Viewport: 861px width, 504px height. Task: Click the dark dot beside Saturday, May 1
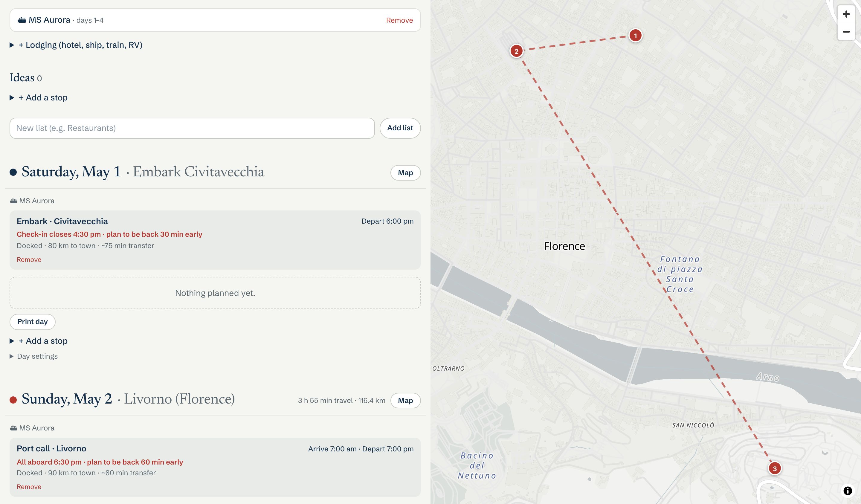[13, 172]
